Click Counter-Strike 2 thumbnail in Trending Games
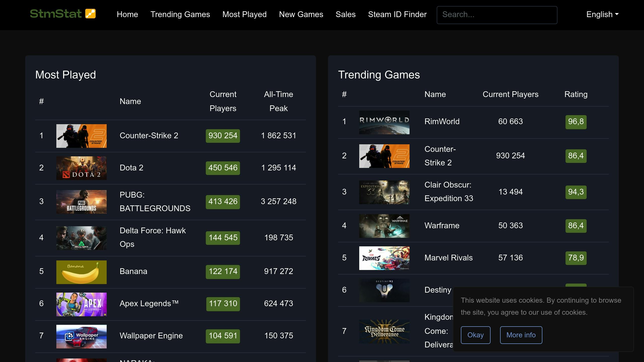The width and height of the screenshot is (644, 362). tap(384, 156)
